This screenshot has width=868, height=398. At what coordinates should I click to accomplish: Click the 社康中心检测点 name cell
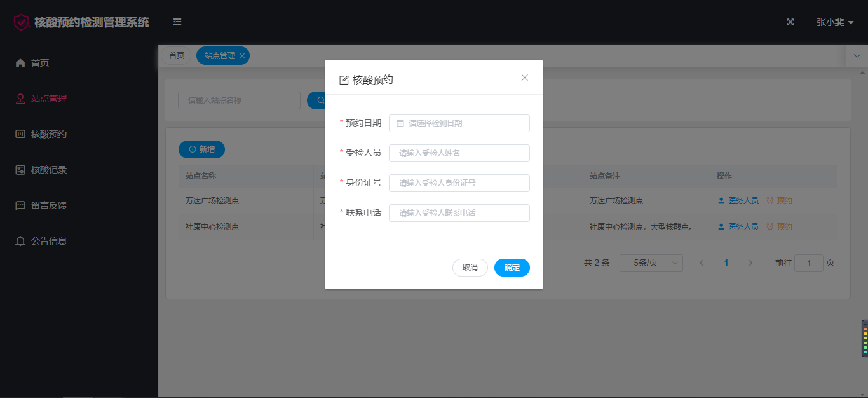pos(246,227)
